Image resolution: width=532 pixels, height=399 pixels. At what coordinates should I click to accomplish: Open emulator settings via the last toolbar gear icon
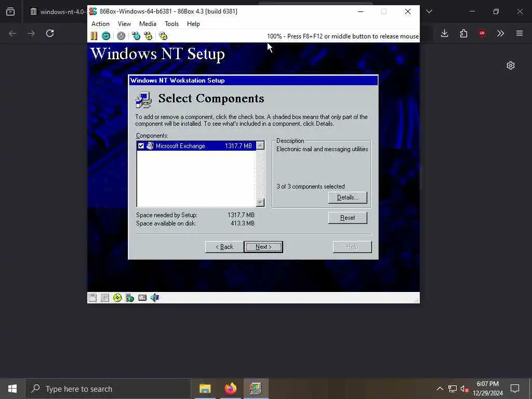pyautogui.click(x=163, y=36)
